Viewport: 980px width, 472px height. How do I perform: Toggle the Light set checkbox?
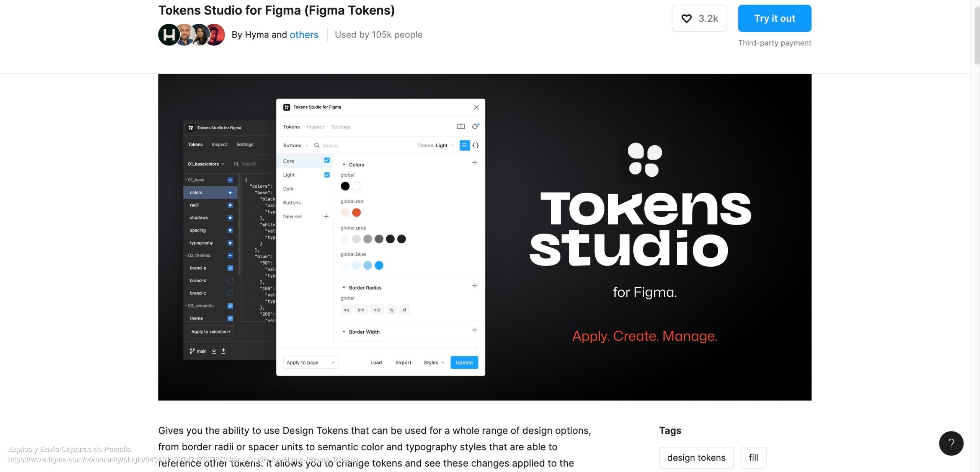click(x=327, y=175)
